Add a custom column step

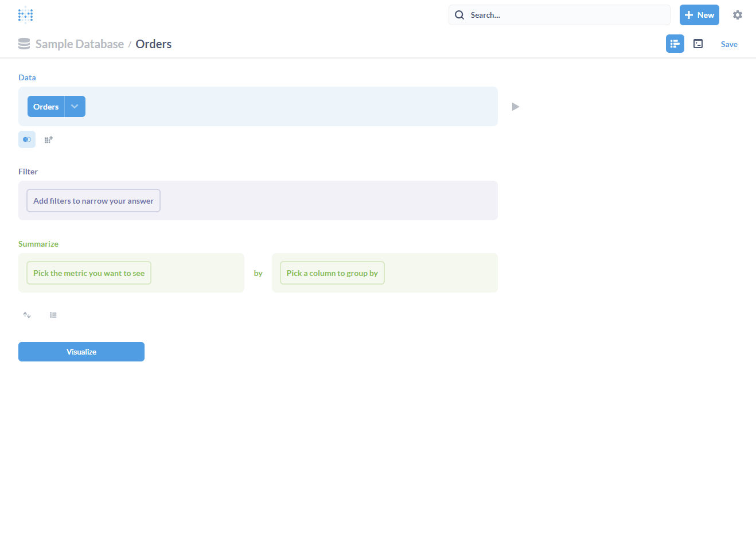[x=49, y=139]
